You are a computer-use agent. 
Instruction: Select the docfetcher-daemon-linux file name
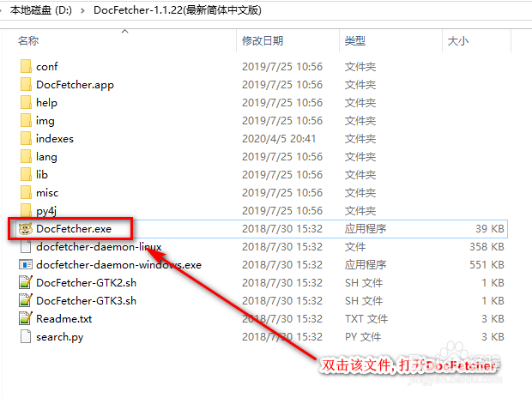pos(99,247)
